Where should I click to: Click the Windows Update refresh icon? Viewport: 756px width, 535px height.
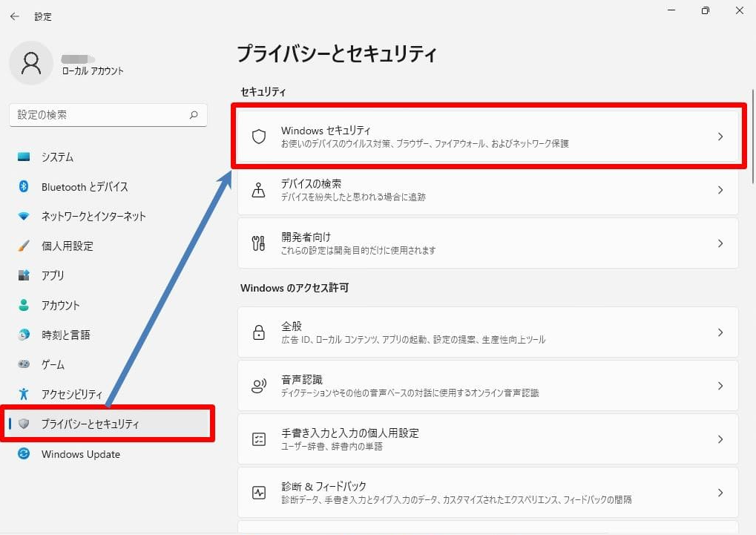[24, 453]
